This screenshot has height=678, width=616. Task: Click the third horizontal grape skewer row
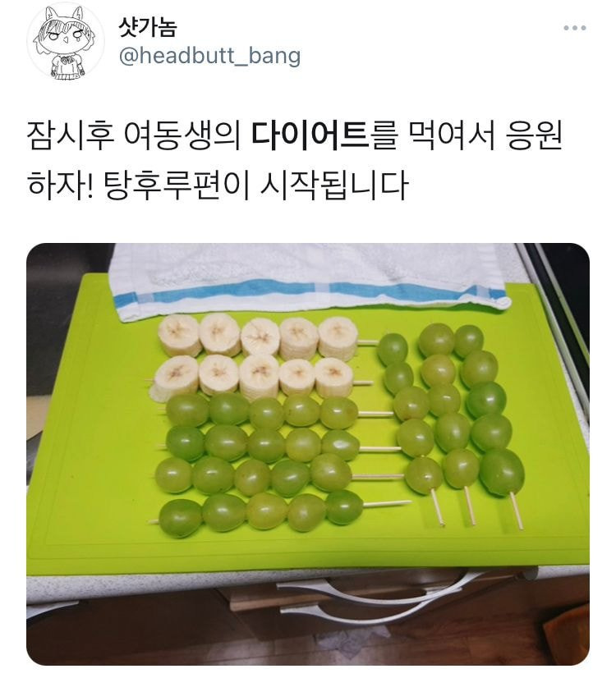pos(277,475)
